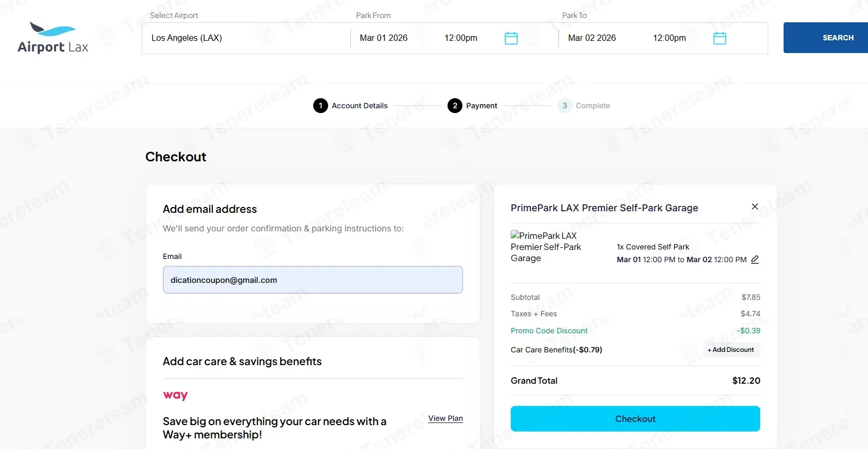Click the Add Discount button
Viewport: 868px width, 449px height.
coord(731,350)
